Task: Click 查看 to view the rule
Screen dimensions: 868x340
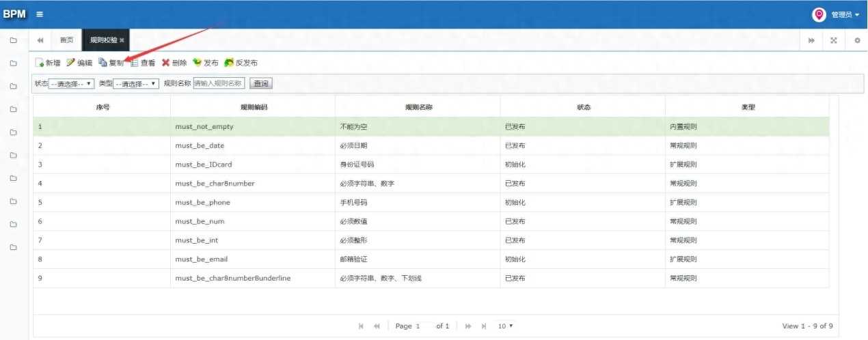Action: (x=143, y=63)
